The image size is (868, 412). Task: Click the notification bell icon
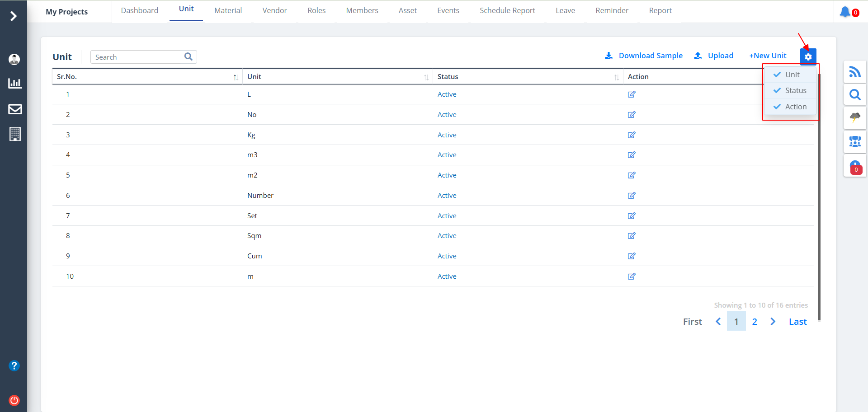[844, 12]
